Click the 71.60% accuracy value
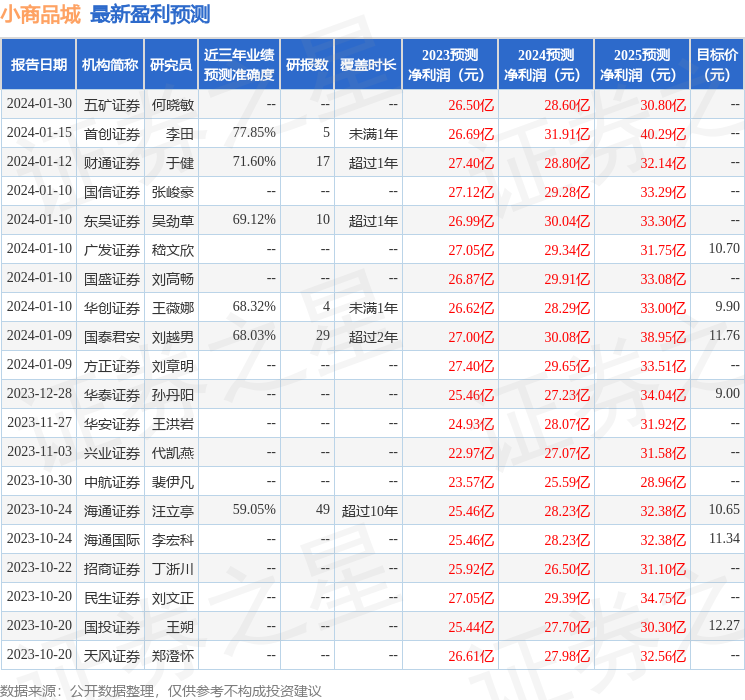 click(x=254, y=162)
